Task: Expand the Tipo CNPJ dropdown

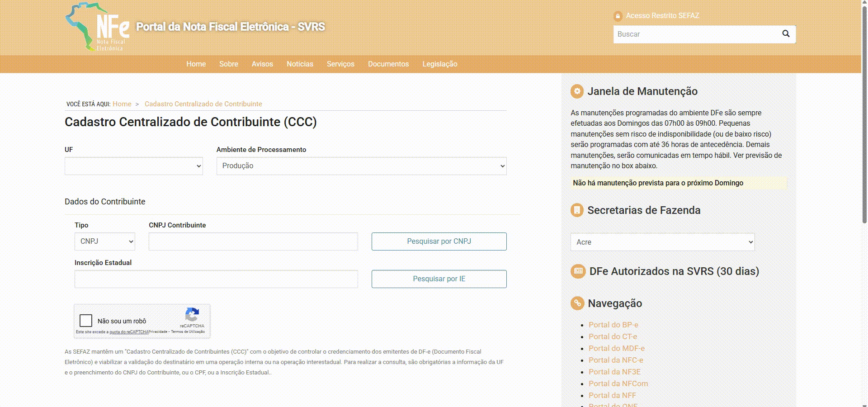Action: coord(105,241)
